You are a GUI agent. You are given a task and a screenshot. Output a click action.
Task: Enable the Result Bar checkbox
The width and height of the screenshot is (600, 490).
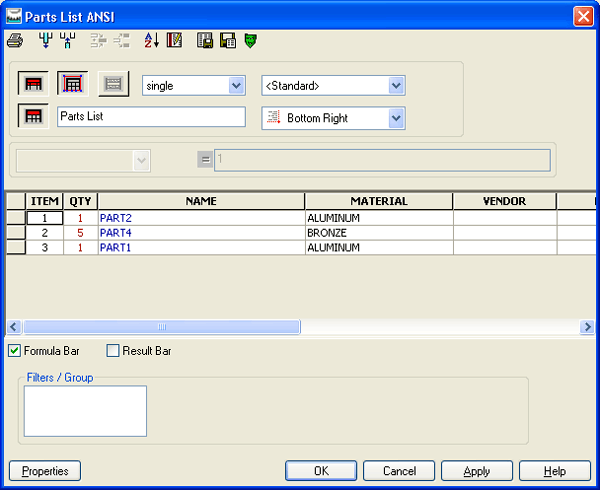(x=113, y=351)
